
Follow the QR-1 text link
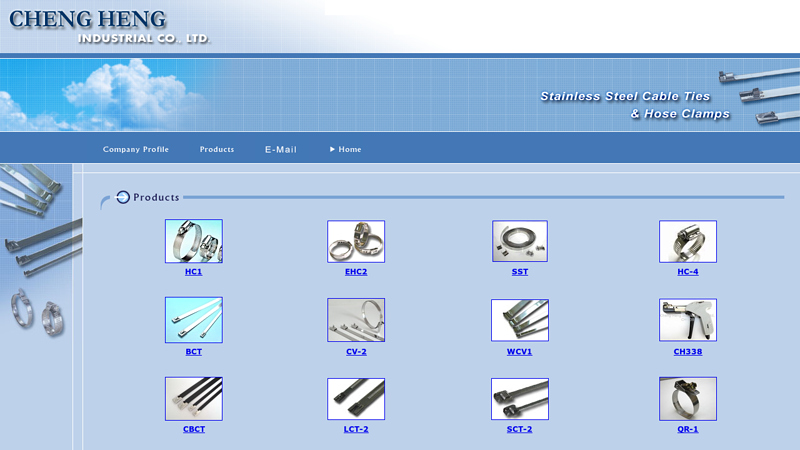[x=688, y=429]
